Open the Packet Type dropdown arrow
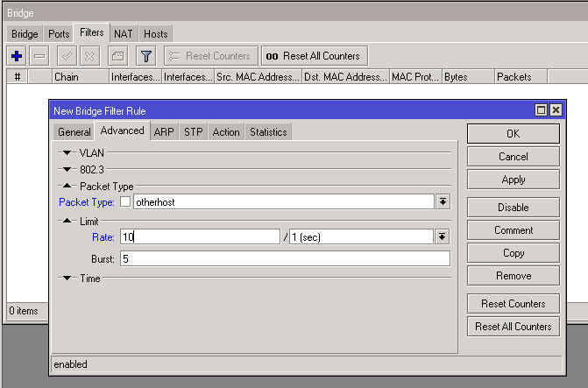The image size is (588, 388). tap(443, 202)
